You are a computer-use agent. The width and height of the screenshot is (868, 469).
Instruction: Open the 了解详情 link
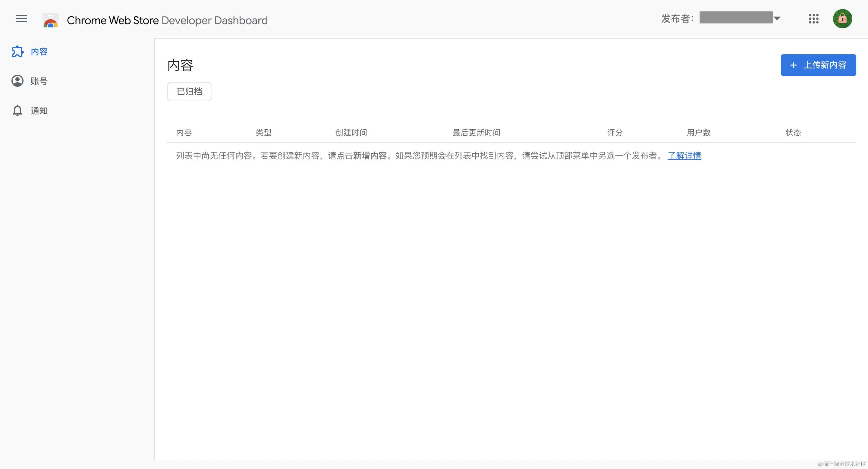point(684,156)
